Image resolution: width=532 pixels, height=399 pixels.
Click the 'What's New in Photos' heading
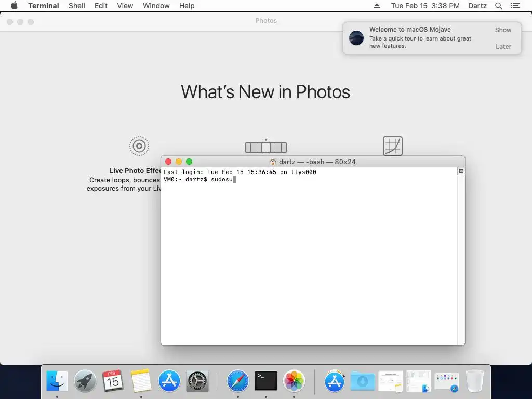click(x=265, y=91)
